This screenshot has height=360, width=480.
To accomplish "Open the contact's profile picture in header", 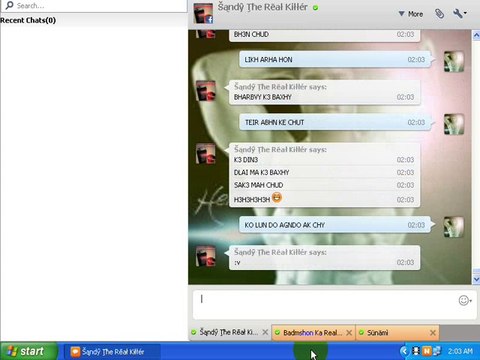I will click(x=203, y=13).
